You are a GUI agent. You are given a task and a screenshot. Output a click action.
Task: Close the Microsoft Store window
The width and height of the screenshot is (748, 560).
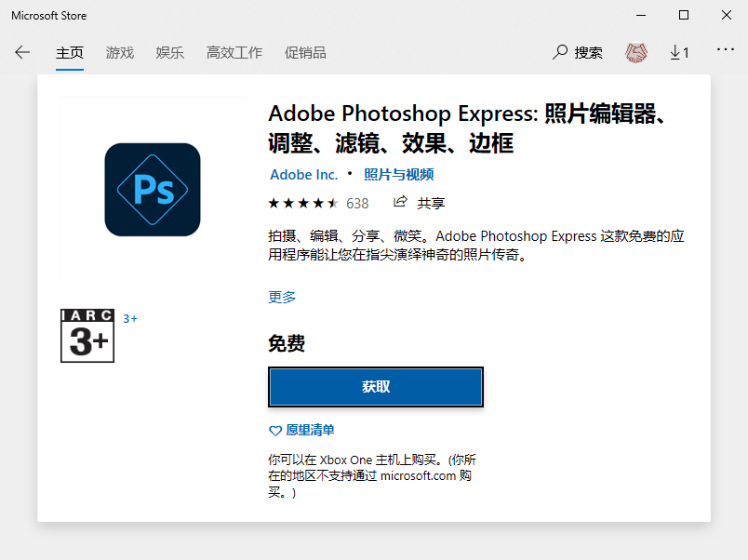click(x=727, y=15)
